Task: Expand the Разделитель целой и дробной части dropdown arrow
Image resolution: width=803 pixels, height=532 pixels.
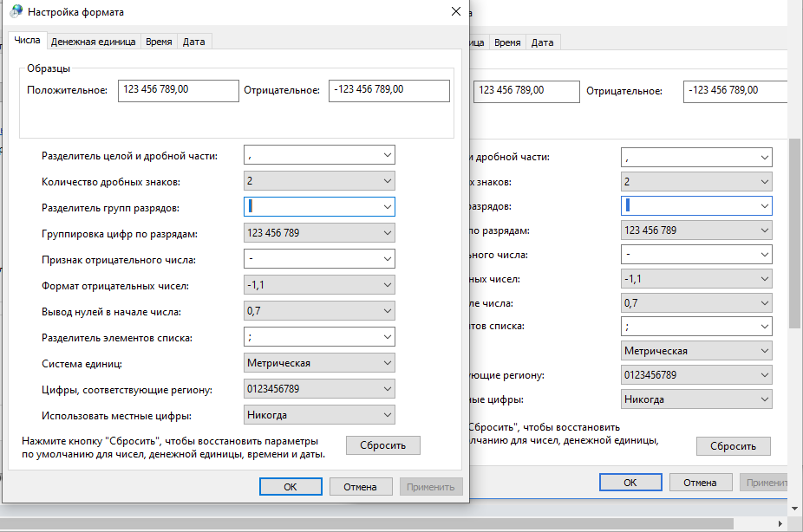Action: 387,155
